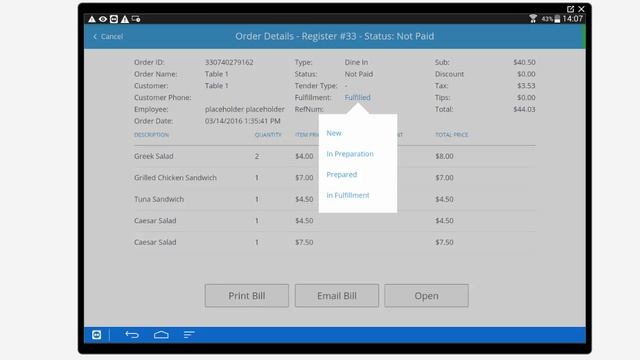Choose In Fulfillment status option
This screenshot has height=360, width=640.
(348, 195)
